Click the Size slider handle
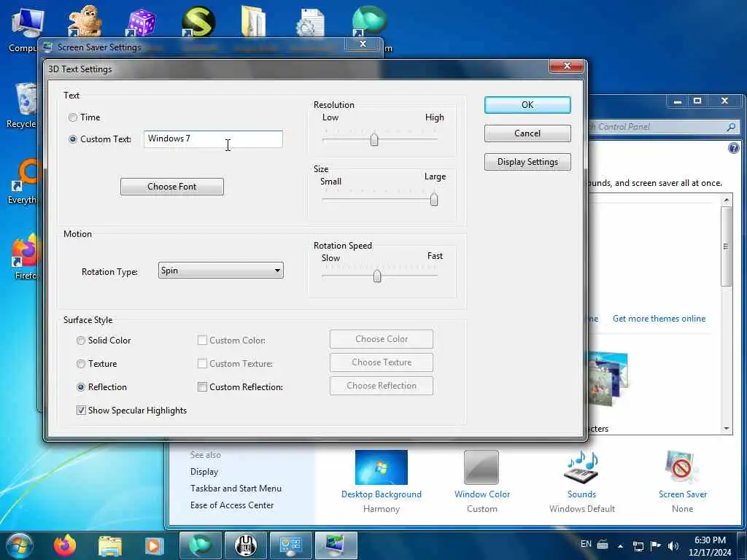This screenshot has height=560, width=747. pyautogui.click(x=434, y=199)
